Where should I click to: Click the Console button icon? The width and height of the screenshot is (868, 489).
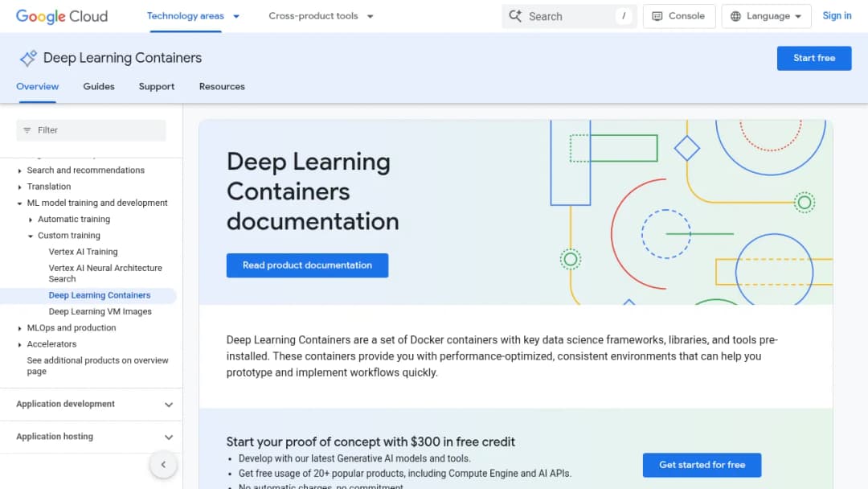point(657,16)
